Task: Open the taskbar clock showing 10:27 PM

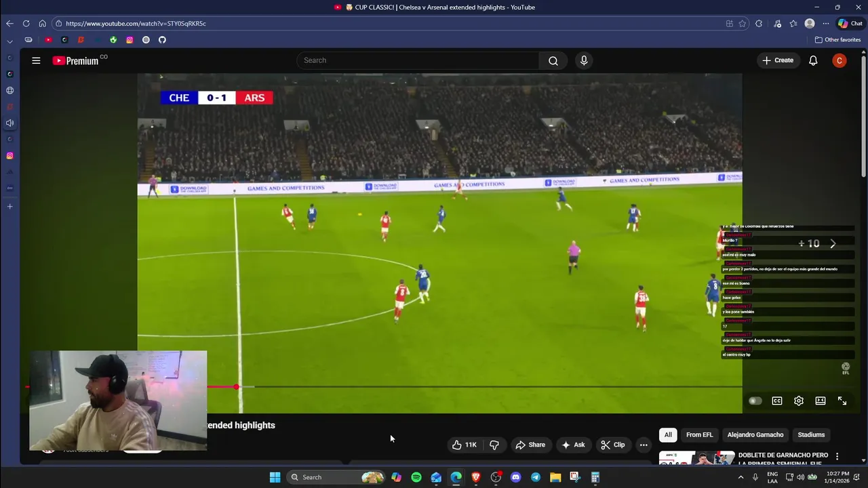Action: coord(838,477)
